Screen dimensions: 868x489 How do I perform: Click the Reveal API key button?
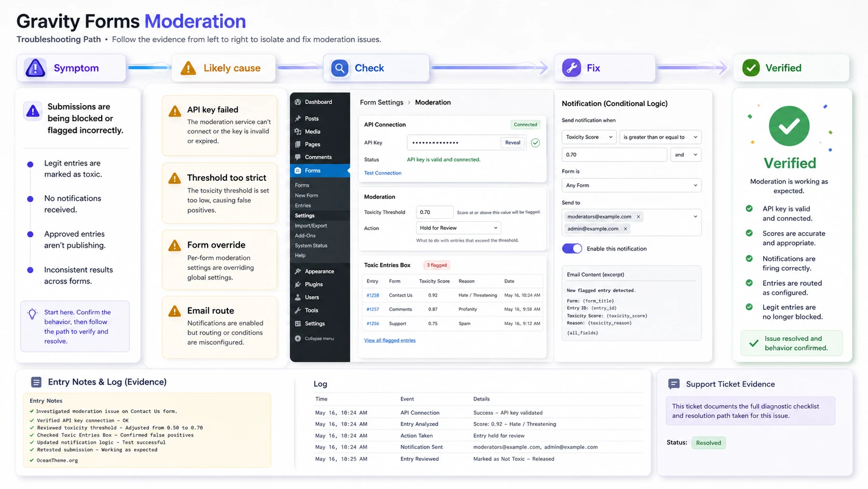click(512, 142)
